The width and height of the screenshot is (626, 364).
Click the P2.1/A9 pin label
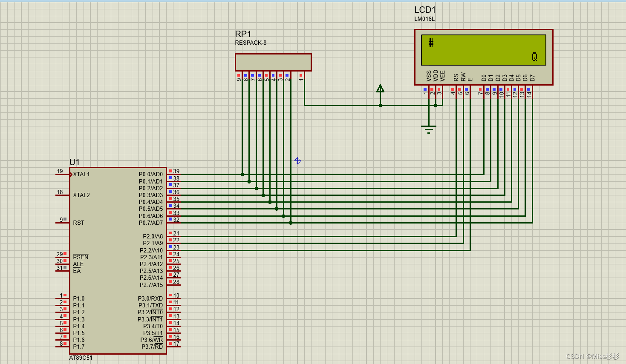coord(153,243)
